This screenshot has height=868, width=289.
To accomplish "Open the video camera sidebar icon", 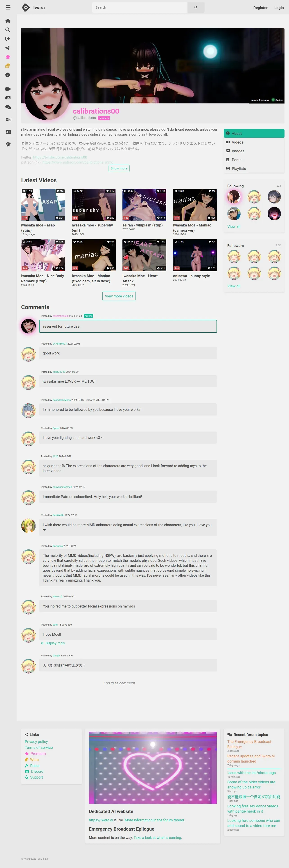I will (8, 89).
